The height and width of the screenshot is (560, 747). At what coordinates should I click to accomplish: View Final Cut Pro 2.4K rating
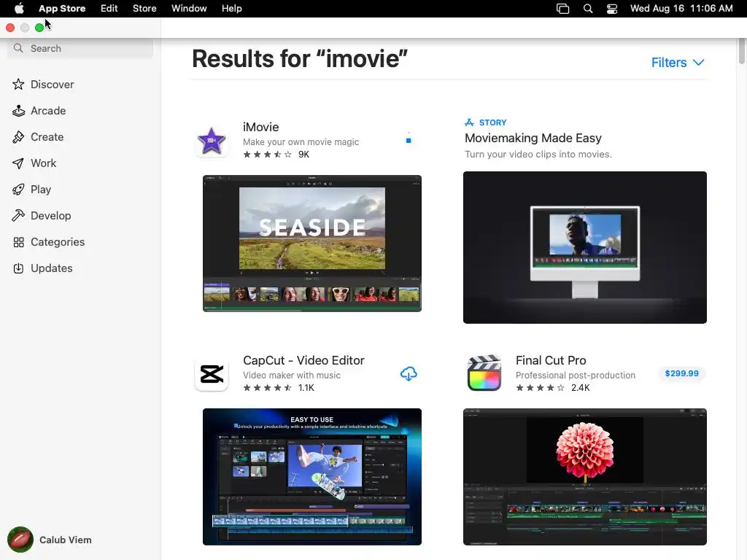pyautogui.click(x=553, y=388)
